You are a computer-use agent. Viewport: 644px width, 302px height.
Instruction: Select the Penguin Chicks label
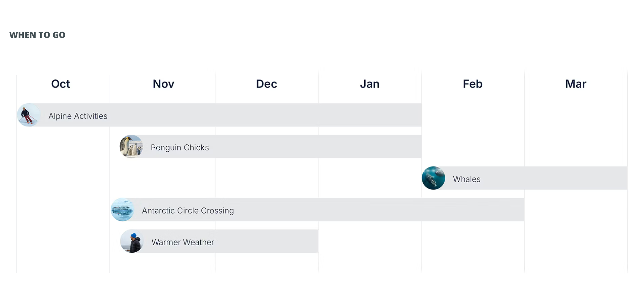tap(180, 148)
